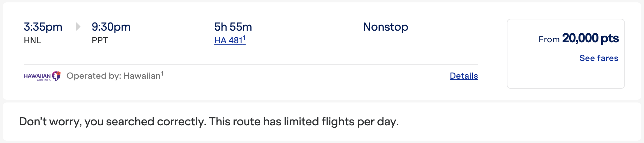Image resolution: width=644 pixels, height=143 pixels.
Task: Click the HNL origin airport code
Action: click(x=33, y=40)
